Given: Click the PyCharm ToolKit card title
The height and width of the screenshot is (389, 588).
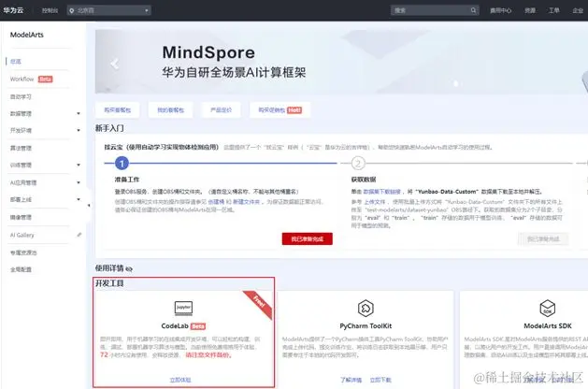Looking at the screenshot, I should pyautogui.click(x=366, y=326).
